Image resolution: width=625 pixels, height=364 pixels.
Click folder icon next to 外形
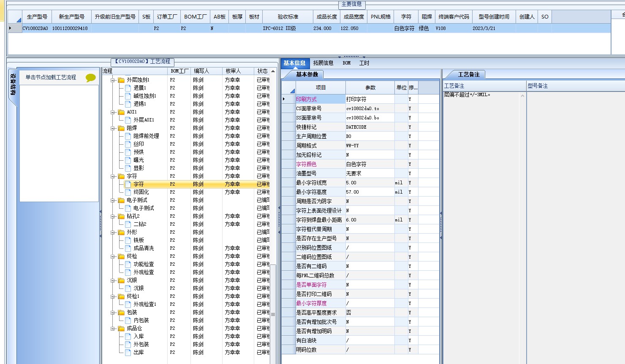pyautogui.click(x=121, y=232)
